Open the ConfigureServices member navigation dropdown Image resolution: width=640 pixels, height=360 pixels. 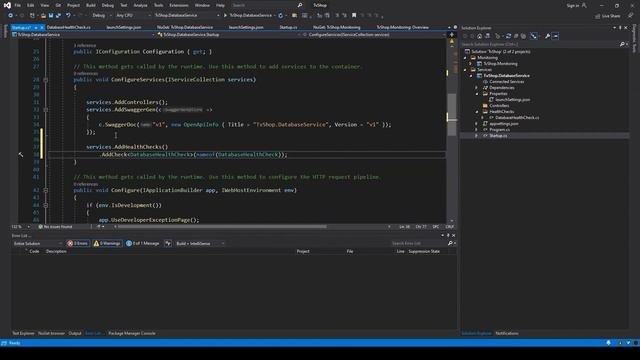pyautogui.click(x=373, y=35)
